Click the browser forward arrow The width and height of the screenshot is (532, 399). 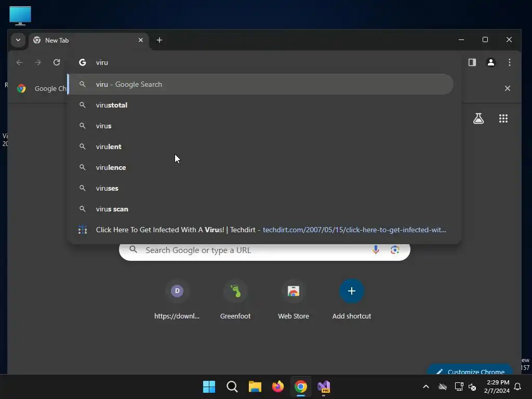tap(38, 62)
